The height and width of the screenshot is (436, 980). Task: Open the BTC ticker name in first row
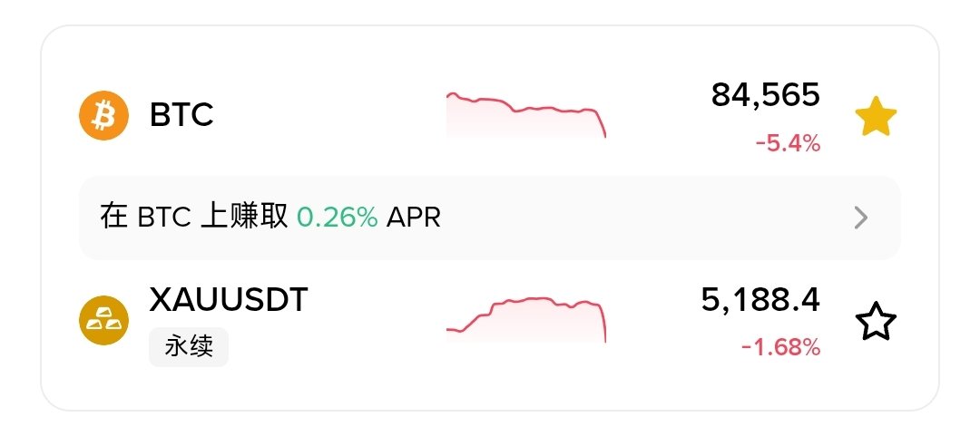click(x=181, y=115)
